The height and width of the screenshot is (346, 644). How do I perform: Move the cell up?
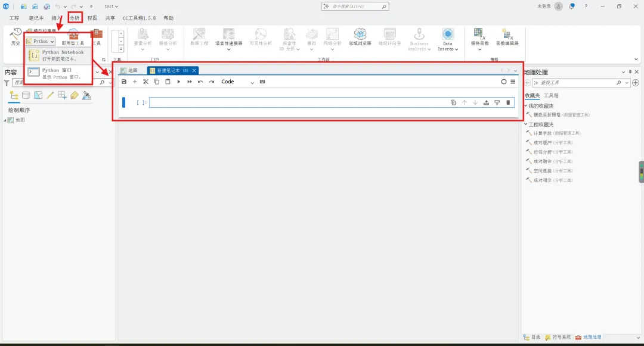[464, 102]
